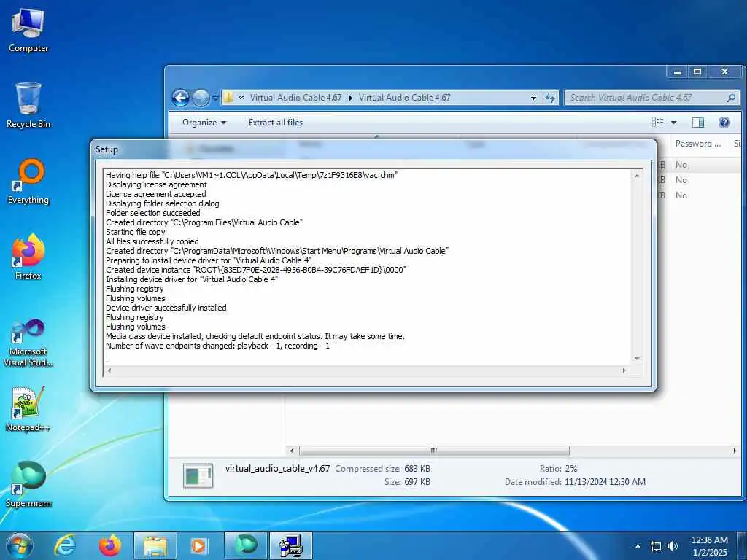Open Windows Explorer taskbar button
The image size is (747, 560).
(x=155, y=545)
